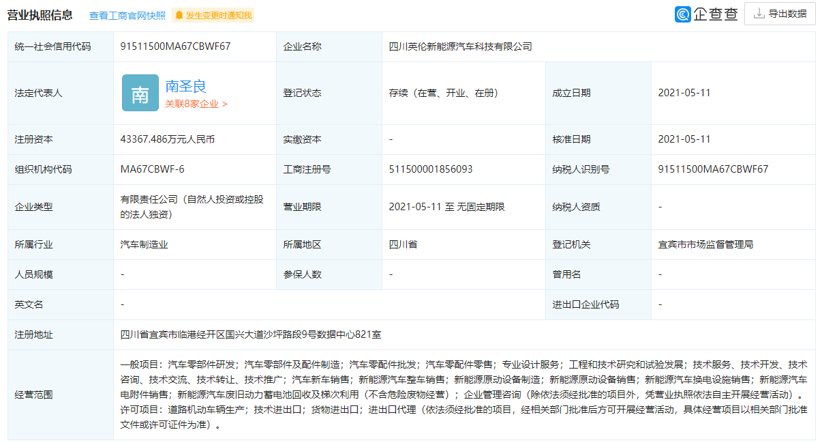The height and width of the screenshot is (444, 820).
Task: Click the 南 avatar thumbnail
Action: pyautogui.click(x=139, y=93)
